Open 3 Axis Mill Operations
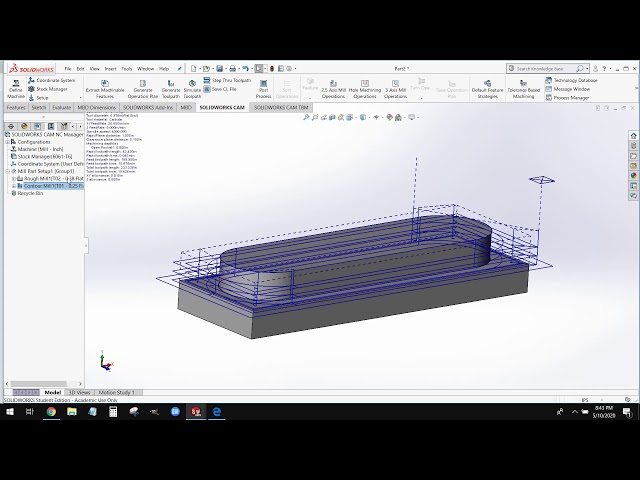 (x=396, y=89)
